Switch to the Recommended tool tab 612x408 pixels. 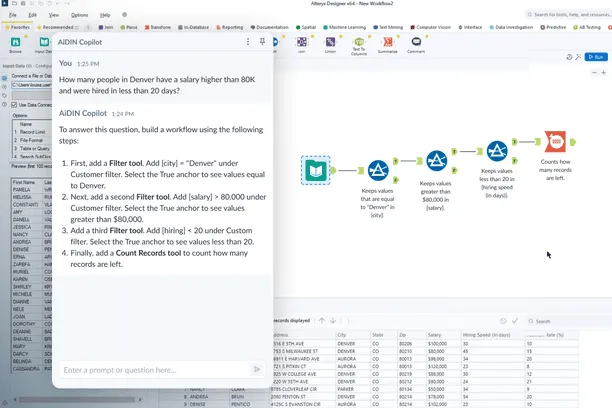click(58, 27)
